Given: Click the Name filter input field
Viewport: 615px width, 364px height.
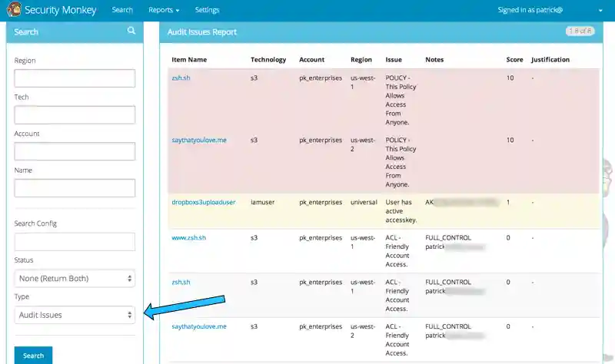Looking at the screenshot, I should tap(75, 188).
